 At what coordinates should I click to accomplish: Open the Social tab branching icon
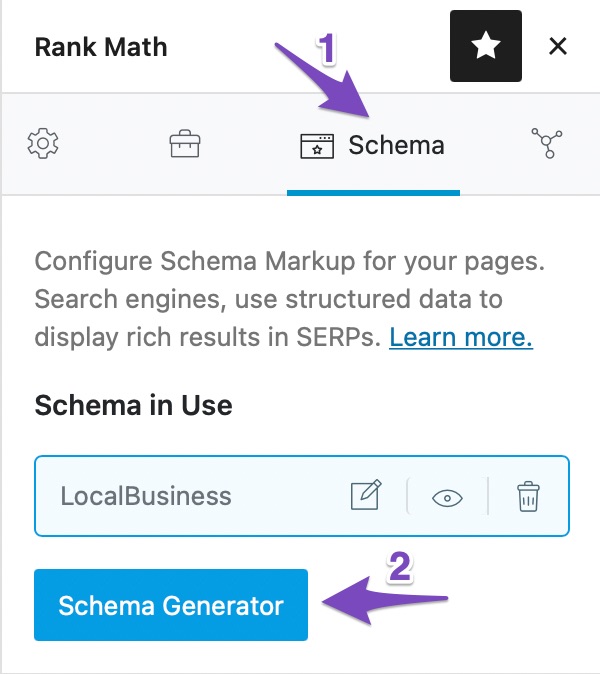point(547,145)
